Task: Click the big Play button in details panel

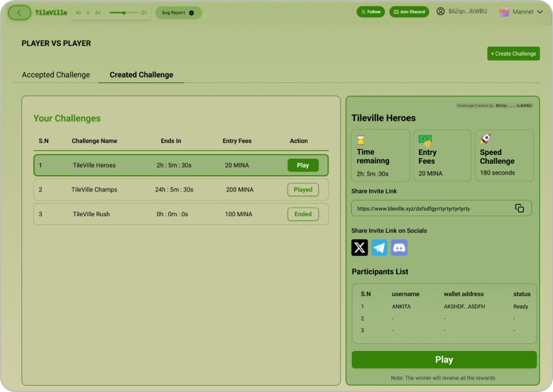Action: coord(444,360)
